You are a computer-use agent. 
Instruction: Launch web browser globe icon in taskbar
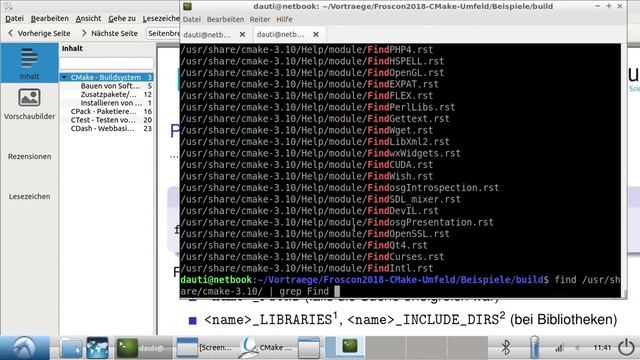97,348
